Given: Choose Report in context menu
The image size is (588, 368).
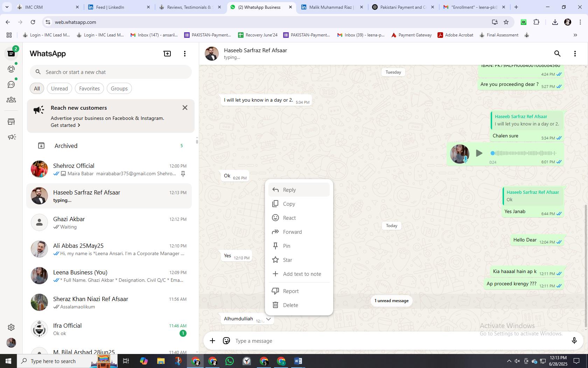Looking at the screenshot, I should 299,291.
